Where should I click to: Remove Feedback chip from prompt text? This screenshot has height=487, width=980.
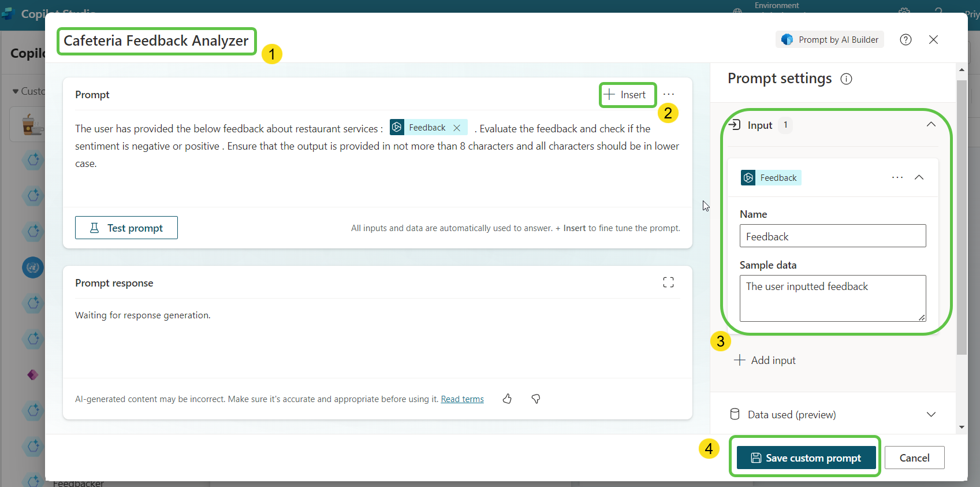(x=457, y=128)
